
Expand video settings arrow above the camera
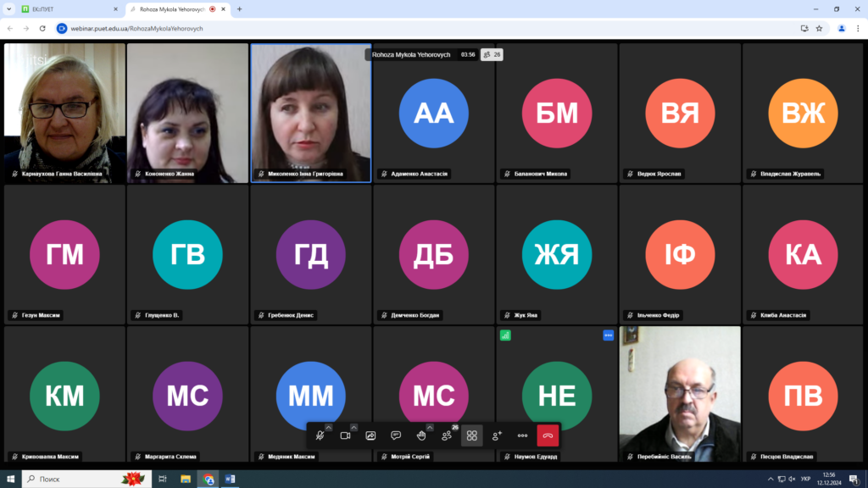(354, 427)
